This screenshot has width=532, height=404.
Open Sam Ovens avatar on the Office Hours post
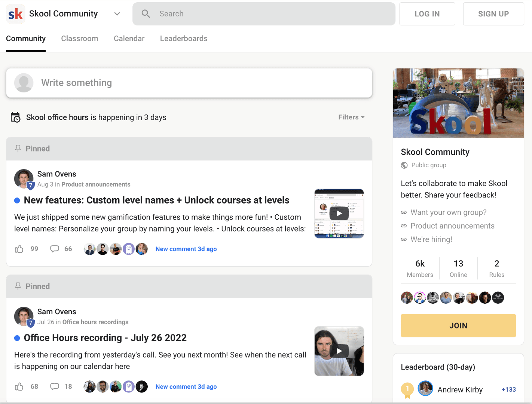(x=24, y=316)
